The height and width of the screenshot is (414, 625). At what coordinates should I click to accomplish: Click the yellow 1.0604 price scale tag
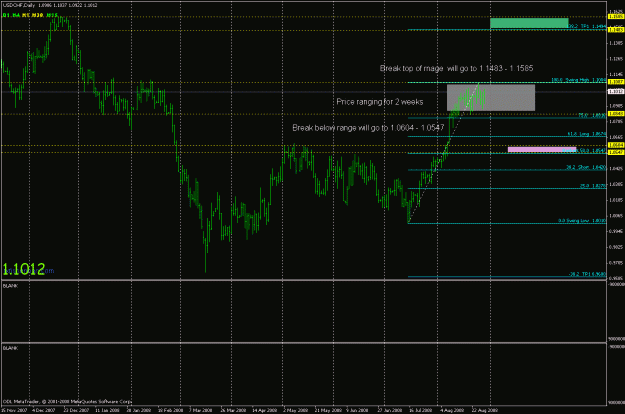click(616, 145)
